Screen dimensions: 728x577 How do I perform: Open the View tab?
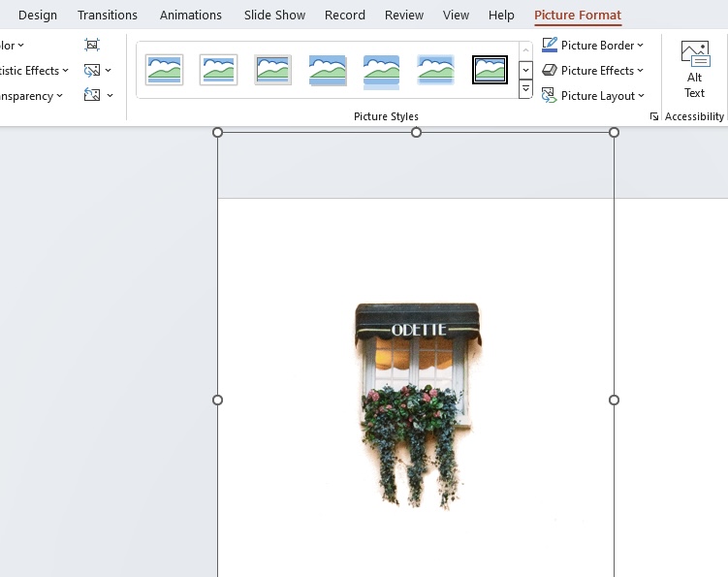tap(456, 15)
